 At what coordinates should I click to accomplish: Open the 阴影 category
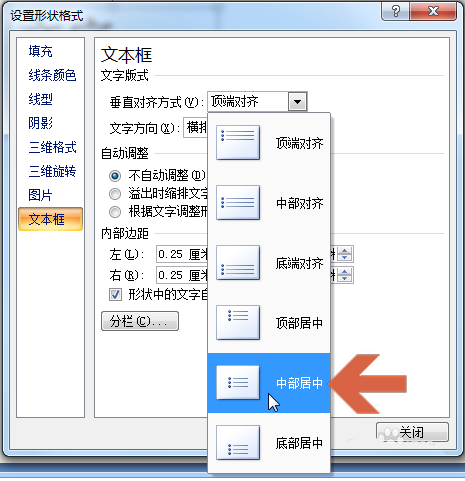(40, 123)
